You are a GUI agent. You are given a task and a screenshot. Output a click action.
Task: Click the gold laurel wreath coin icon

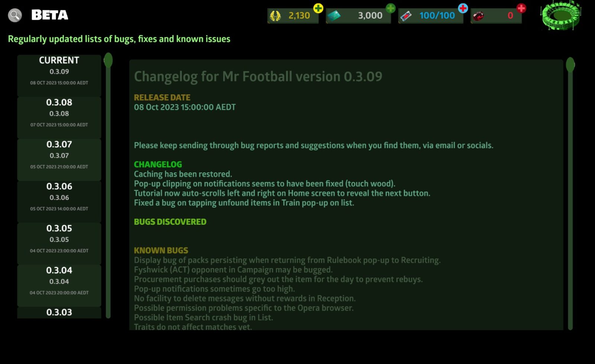tap(275, 16)
